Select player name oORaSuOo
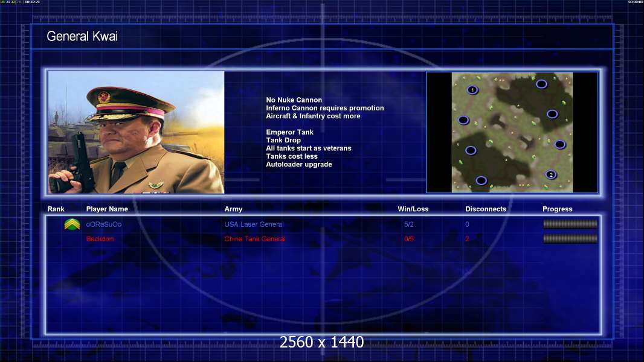This screenshot has width=644, height=362. 103,224
